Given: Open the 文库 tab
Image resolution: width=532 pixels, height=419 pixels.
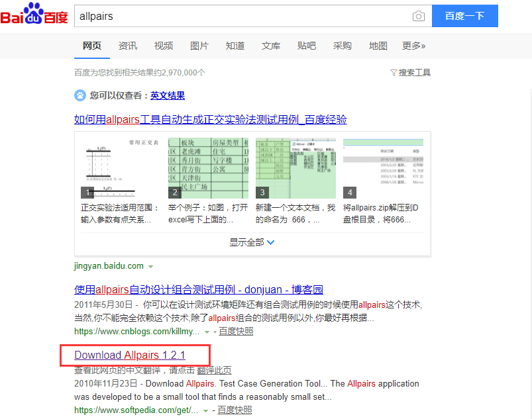Looking at the screenshot, I should [x=271, y=46].
